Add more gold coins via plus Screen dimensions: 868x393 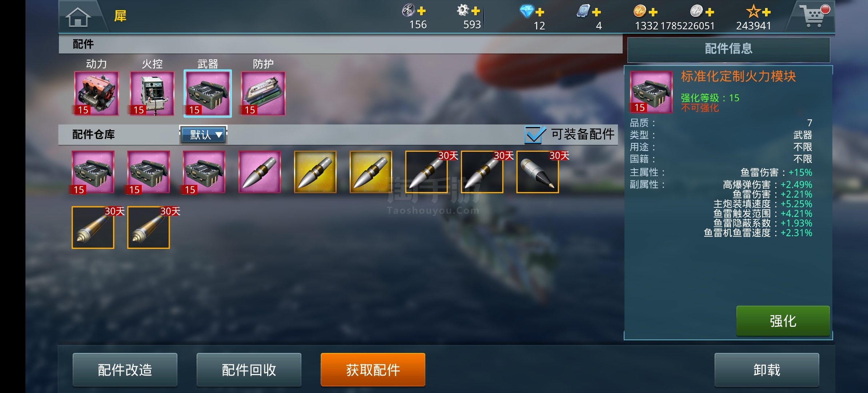[653, 12]
